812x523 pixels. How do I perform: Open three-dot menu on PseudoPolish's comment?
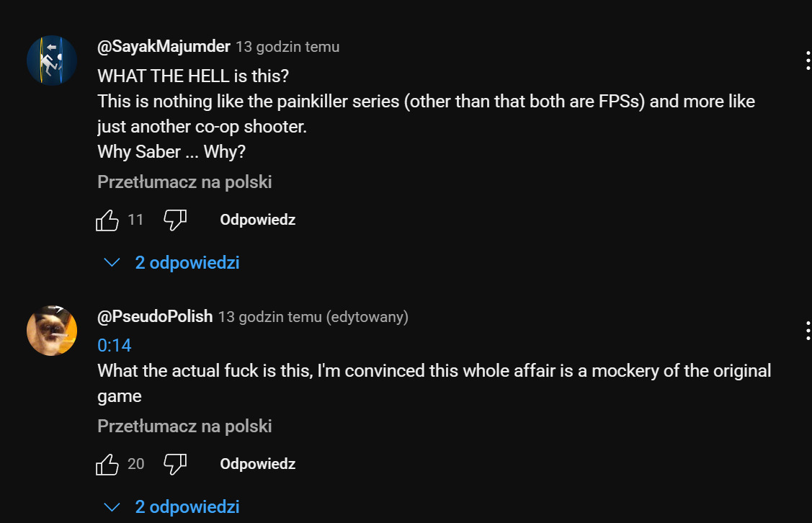click(808, 331)
